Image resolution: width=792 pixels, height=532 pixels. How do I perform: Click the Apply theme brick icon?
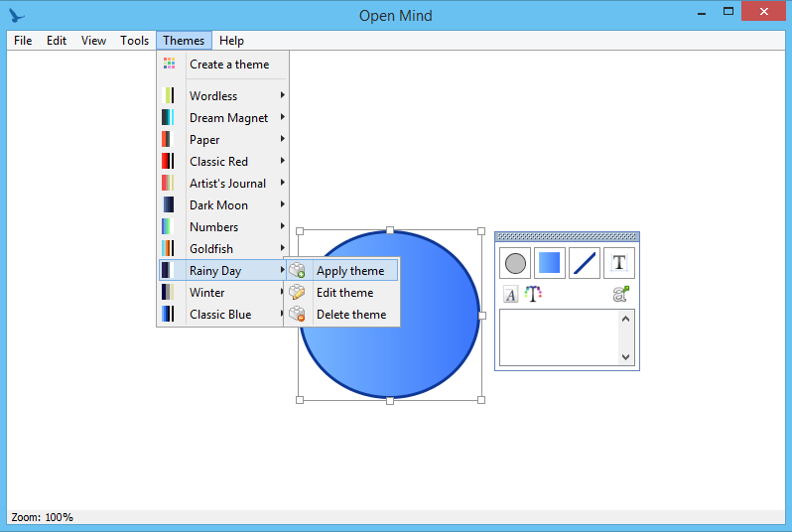click(x=297, y=270)
